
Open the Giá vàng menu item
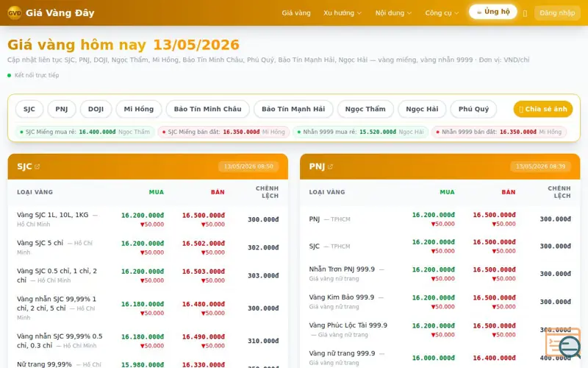tap(296, 13)
